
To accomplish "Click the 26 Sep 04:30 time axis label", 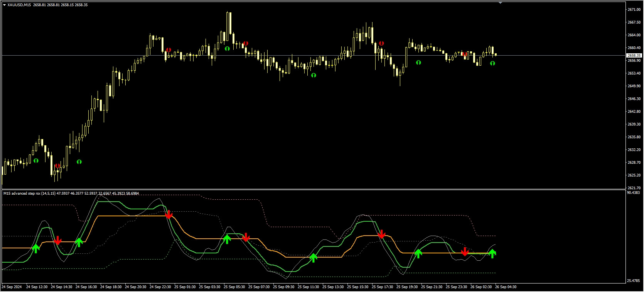I will (x=506, y=287).
